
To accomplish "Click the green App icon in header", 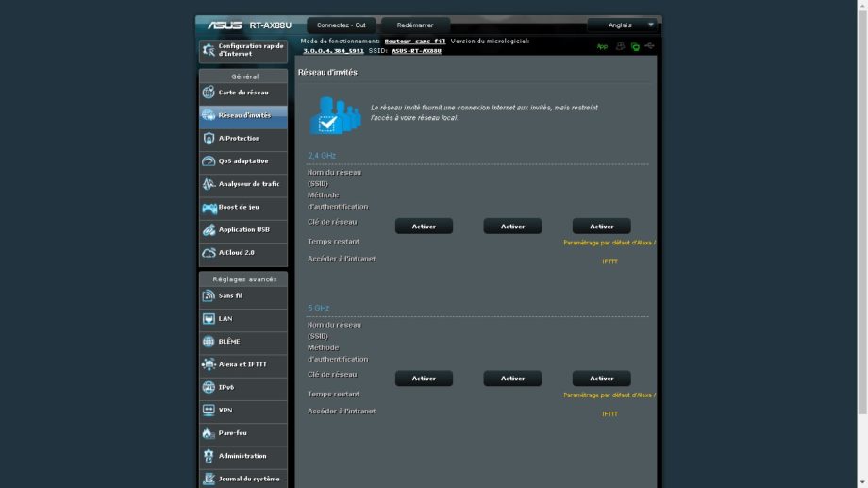I will coord(602,46).
